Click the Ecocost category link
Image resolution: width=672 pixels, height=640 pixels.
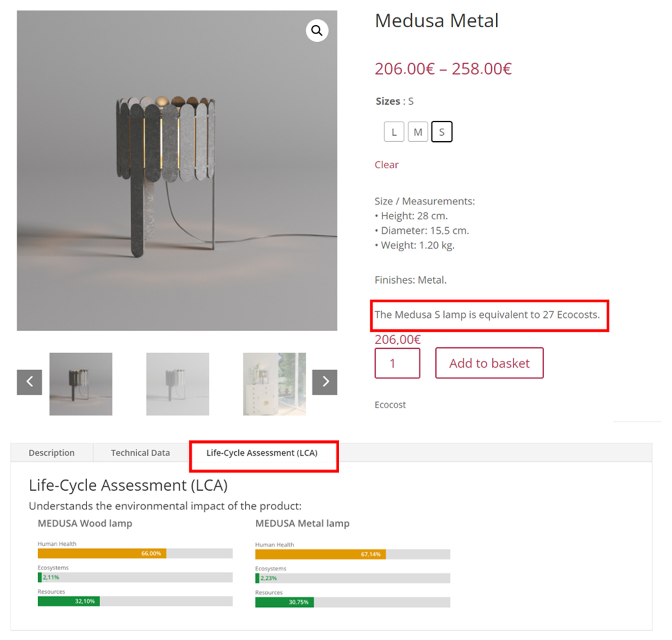tap(390, 405)
